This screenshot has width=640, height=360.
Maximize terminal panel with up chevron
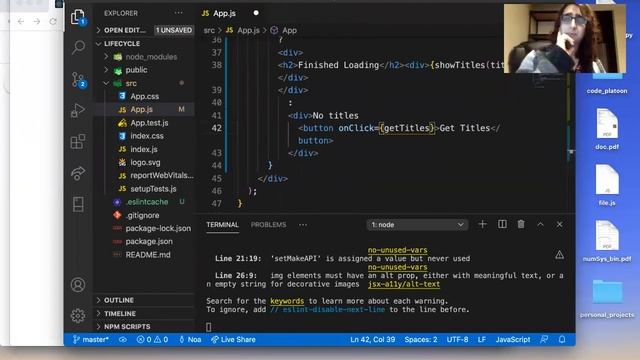pos(540,224)
